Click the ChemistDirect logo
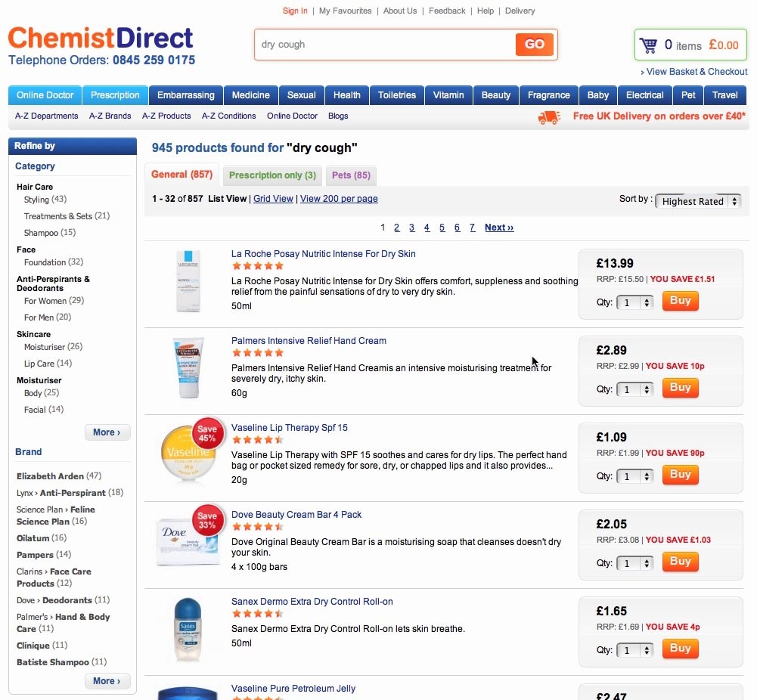The width and height of the screenshot is (757, 700). 101,38
